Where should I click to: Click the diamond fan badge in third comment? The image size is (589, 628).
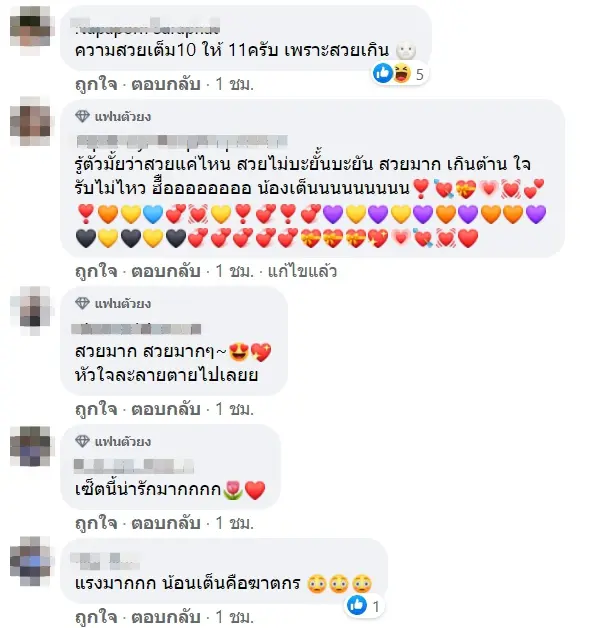click(82, 304)
